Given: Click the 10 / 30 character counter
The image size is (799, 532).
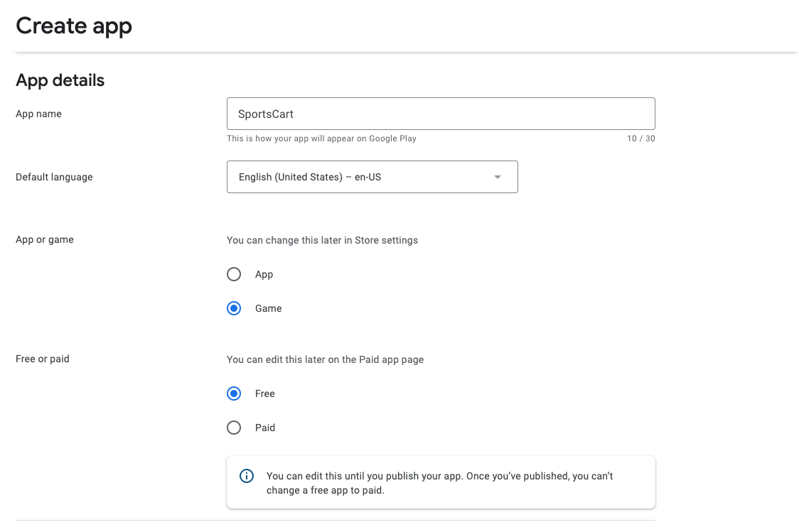Looking at the screenshot, I should [x=640, y=139].
